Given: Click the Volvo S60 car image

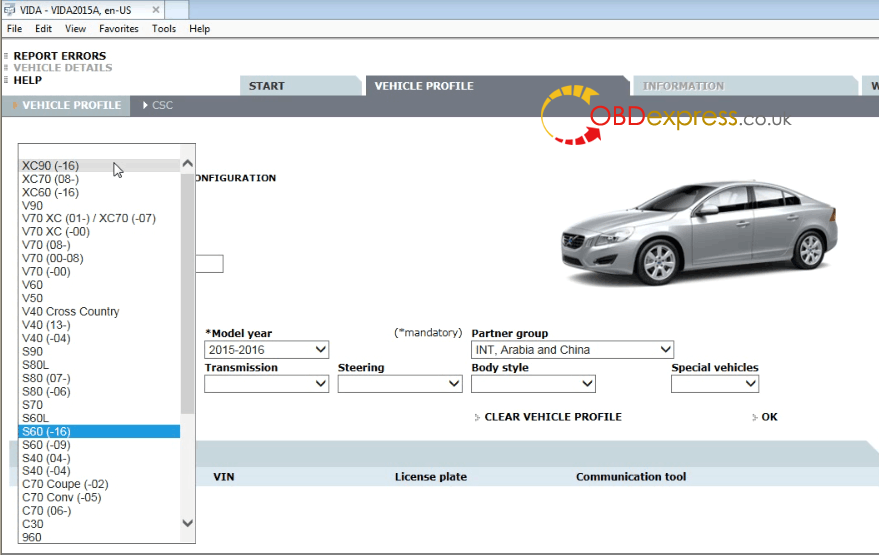Looking at the screenshot, I should [699, 232].
